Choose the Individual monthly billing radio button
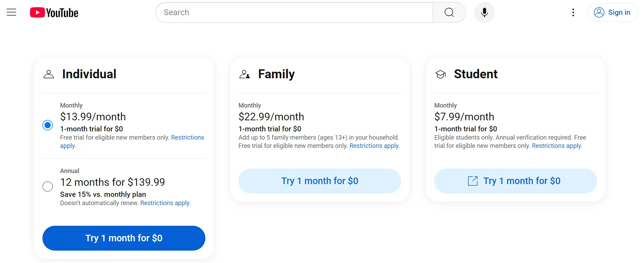 pyautogui.click(x=47, y=125)
